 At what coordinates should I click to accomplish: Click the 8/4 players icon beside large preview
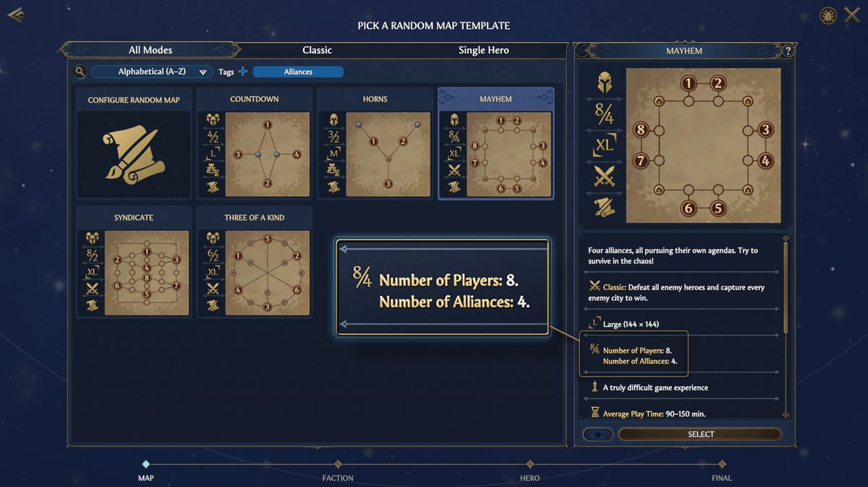604,114
